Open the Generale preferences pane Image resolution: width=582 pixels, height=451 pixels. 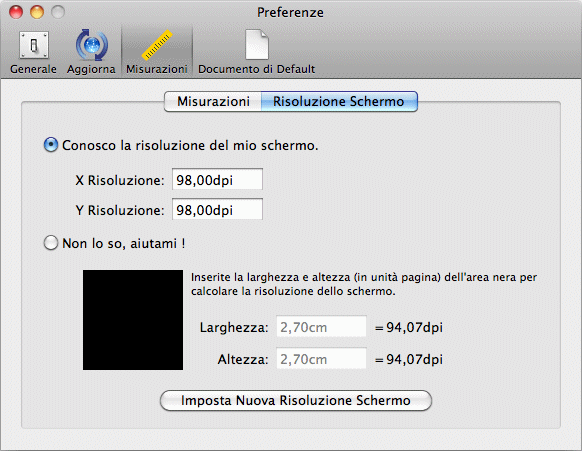(33, 52)
